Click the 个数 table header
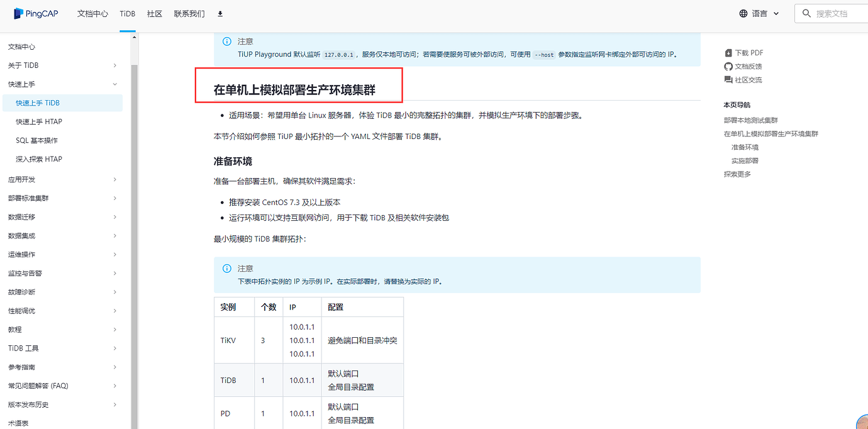868x429 pixels. [269, 307]
